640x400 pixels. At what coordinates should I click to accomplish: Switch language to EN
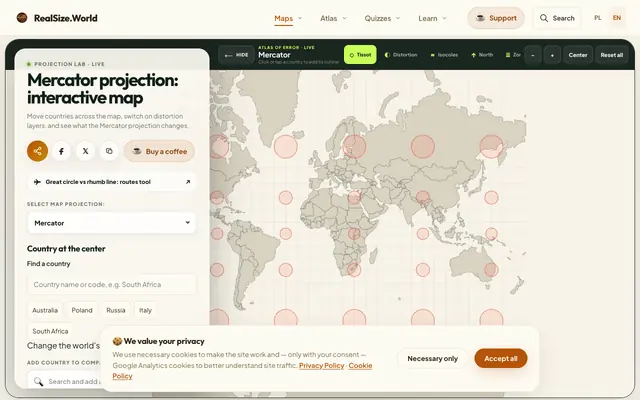(617, 18)
